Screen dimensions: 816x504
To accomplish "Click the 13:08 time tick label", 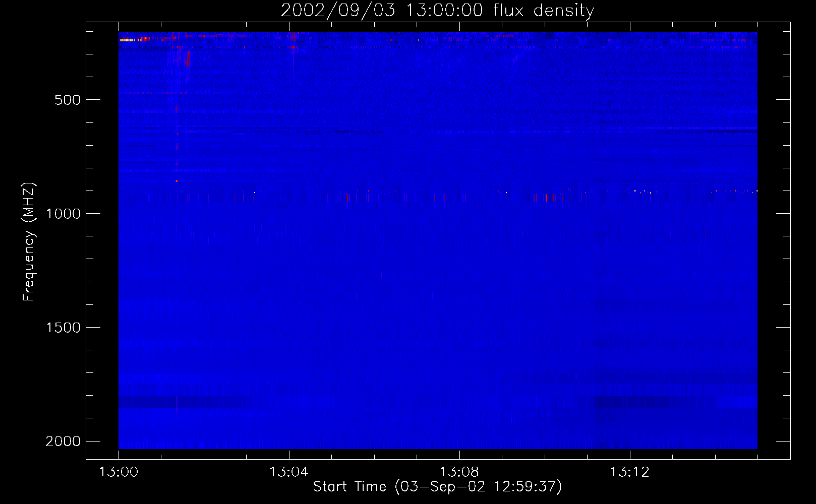I will [459, 472].
